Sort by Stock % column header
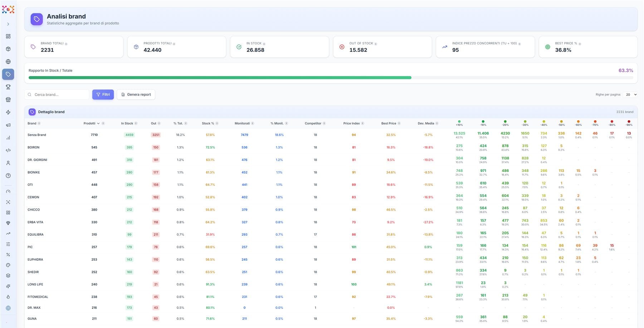This screenshot has width=644, height=328. 208,124
